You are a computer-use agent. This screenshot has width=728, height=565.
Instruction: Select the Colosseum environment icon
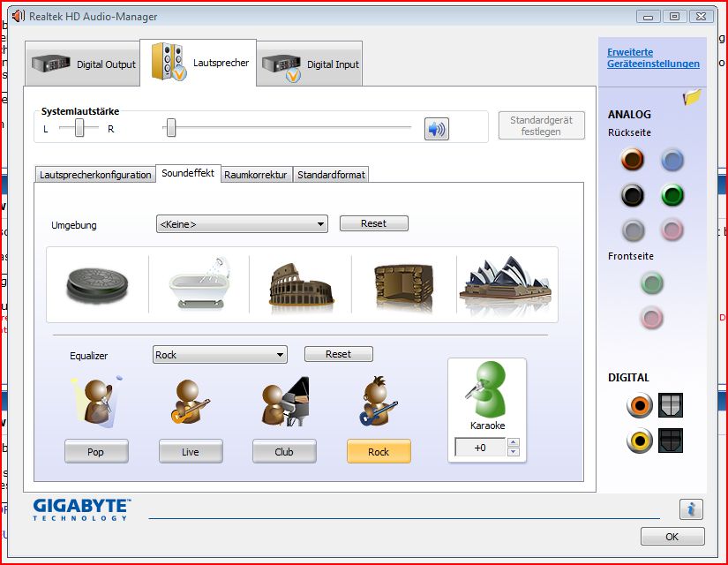301,285
